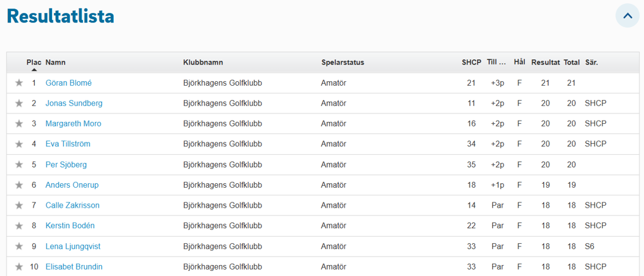Click the star beside Per Sjöberg
Image resolution: width=644 pixels, height=276 pixels.
[19, 164]
